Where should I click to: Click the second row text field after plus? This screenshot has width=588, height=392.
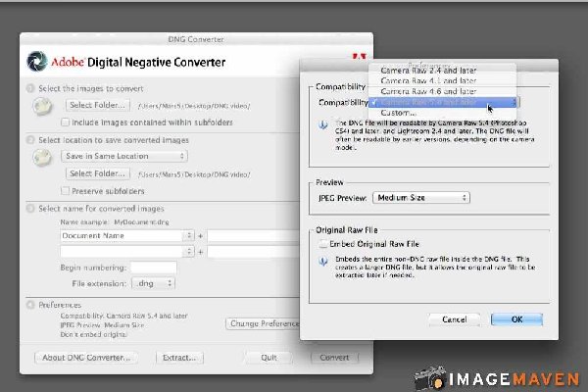(253, 252)
